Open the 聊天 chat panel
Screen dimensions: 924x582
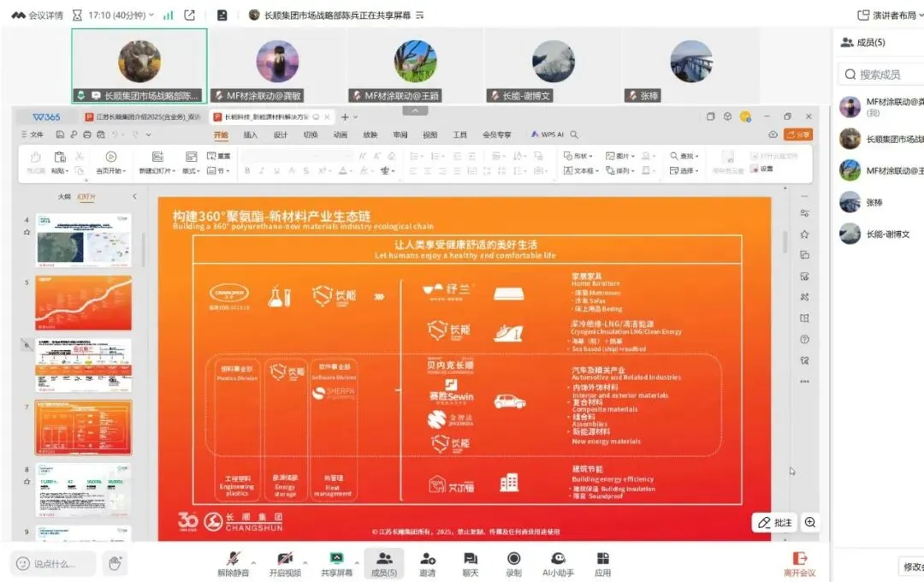pos(471,564)
